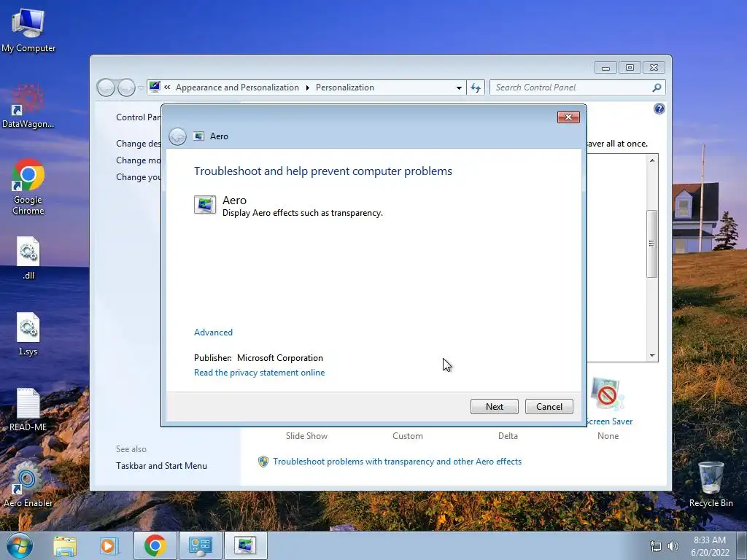Select the .dll file on desktop

pos(28,257)
